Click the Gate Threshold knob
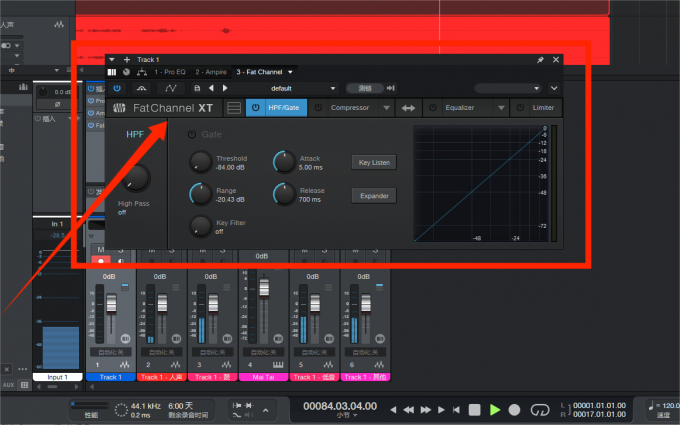 click(200, 162)
